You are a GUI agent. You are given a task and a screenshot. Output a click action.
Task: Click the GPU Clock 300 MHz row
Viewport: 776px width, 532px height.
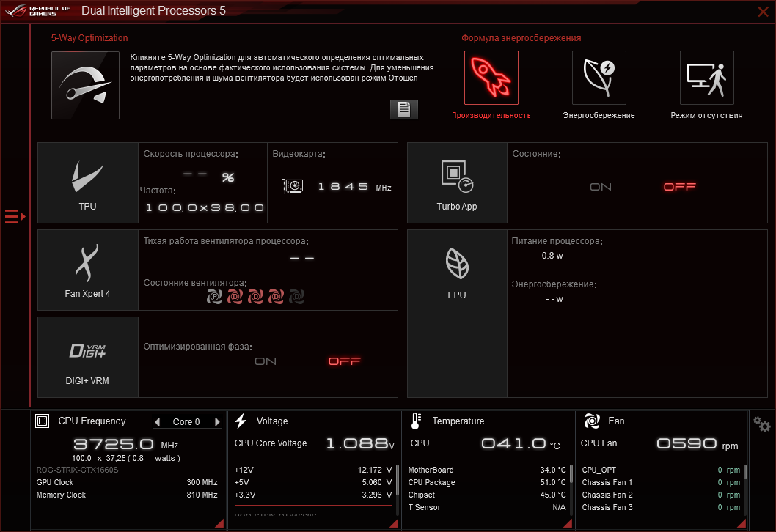click(x=127, y=483)
